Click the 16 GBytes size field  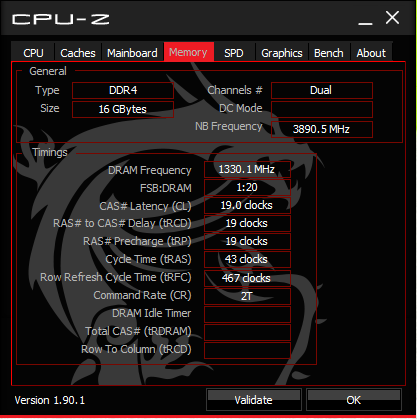click(x=123, y=109)
